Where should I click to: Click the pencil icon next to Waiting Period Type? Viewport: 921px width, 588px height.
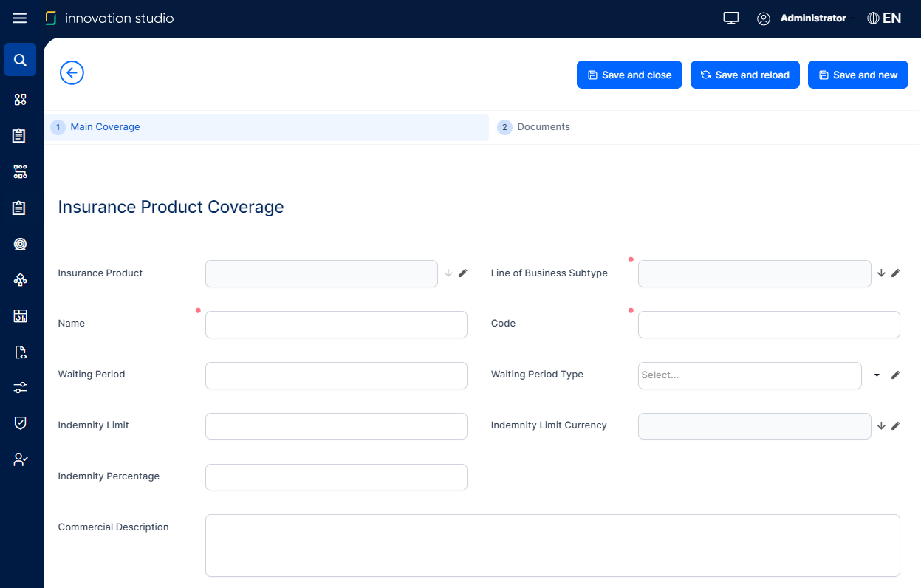(x=896, y=375)
